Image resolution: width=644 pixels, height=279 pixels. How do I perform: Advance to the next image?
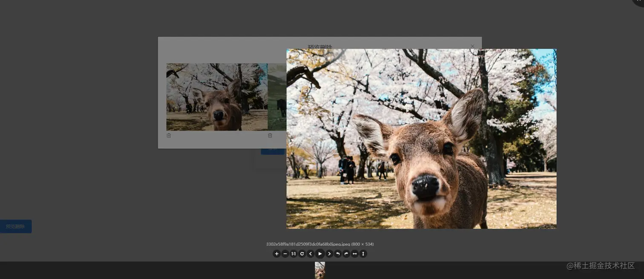[329, 254]
